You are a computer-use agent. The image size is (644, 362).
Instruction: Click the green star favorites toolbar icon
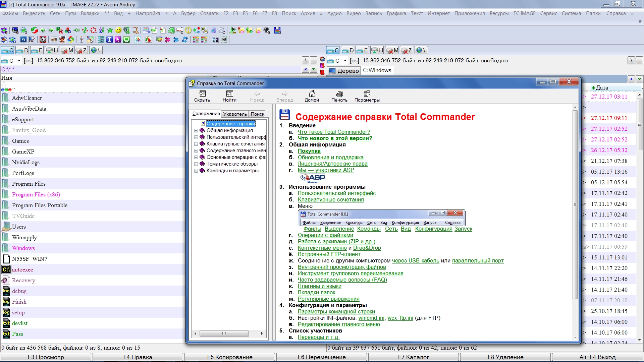(110, 31)
